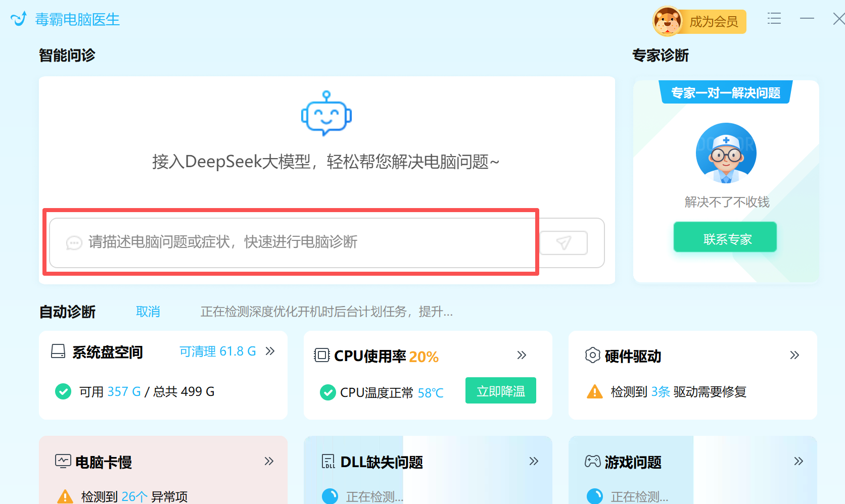Expand 硬件驱动 card chevron

pos(794,355)
